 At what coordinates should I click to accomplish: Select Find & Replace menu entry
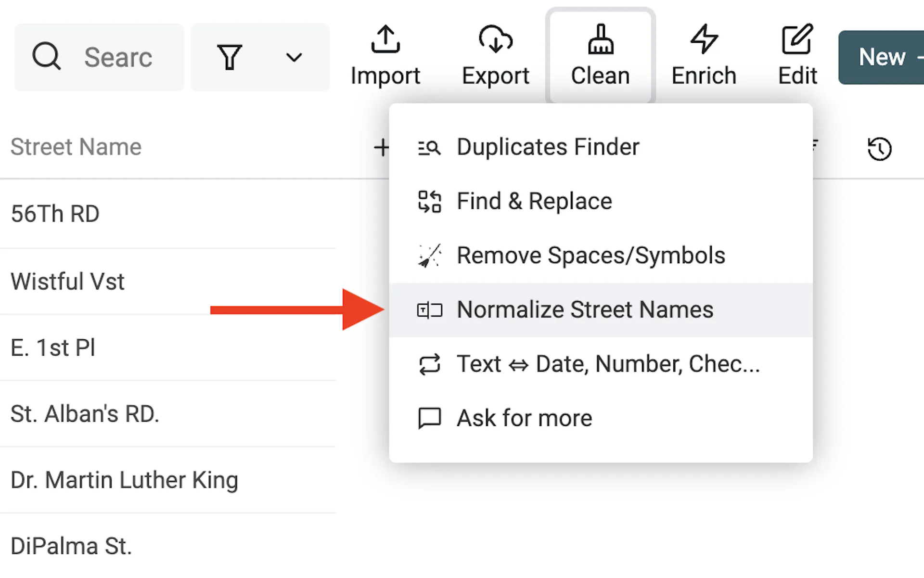[601, 201]
